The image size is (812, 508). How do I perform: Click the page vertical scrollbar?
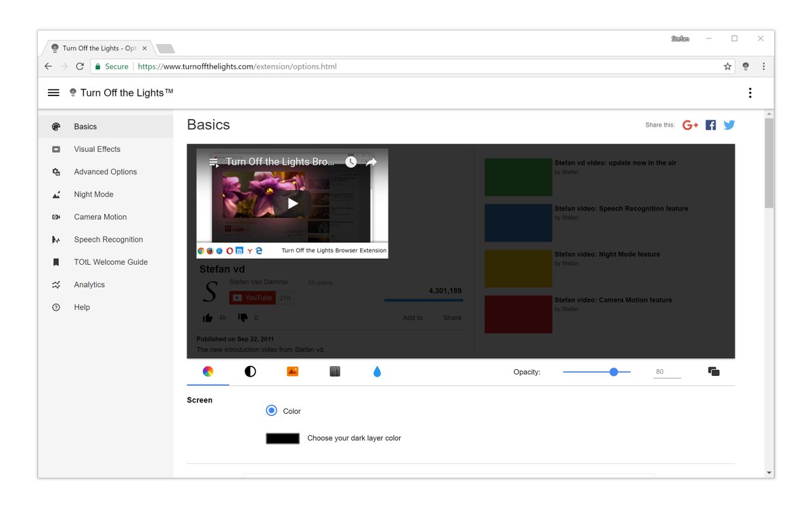click(x=769, y=163)
